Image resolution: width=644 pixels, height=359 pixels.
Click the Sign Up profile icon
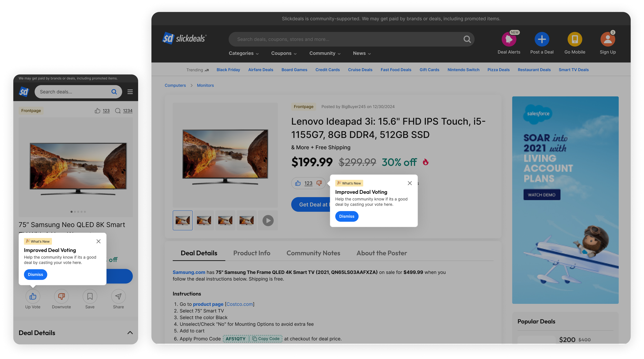(x=608, y=39)
